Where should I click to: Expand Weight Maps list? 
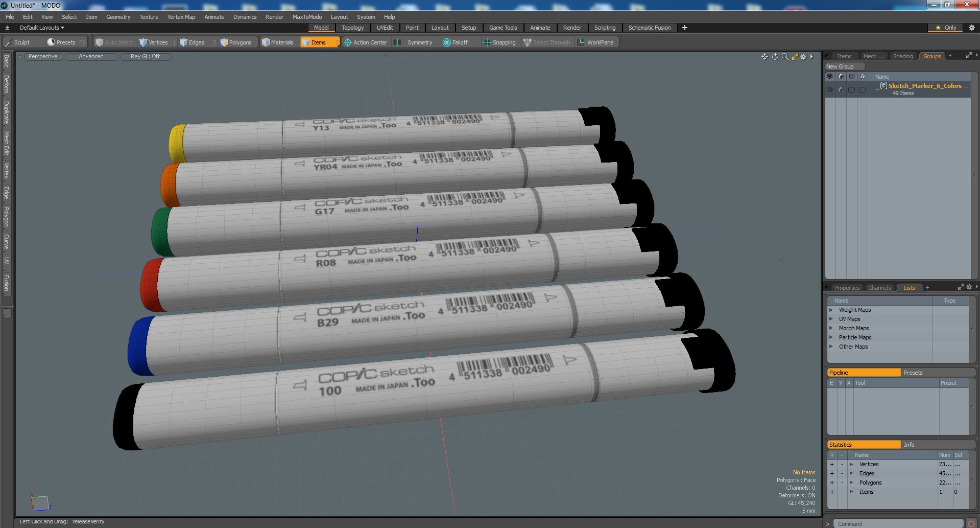[831, 310]
